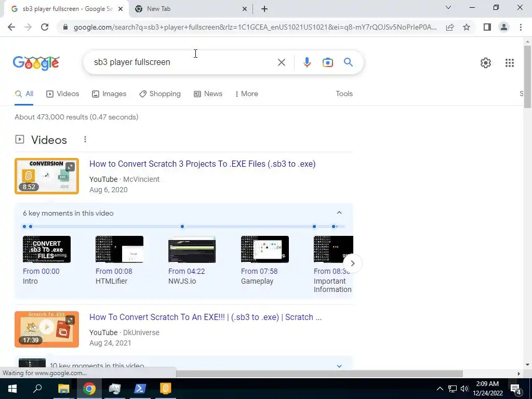The width and height of the screenshot is (532, 399).
Task: Open Google quick settings gear
Action: coord(486,63)
